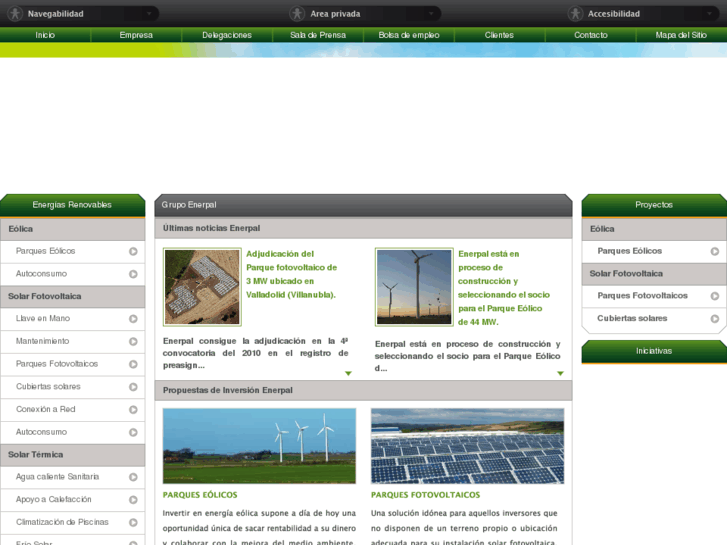Viewport: 727px width, 545px height.
Task: Open the Accesibilidad dropdown arrow
Action: (709, 14)
